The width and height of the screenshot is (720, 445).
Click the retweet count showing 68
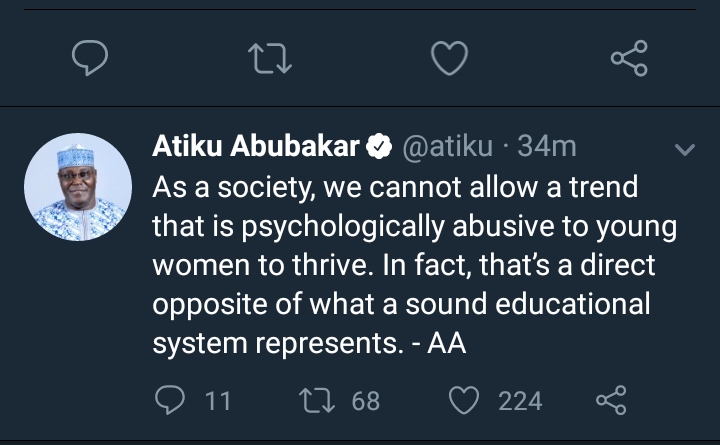366,401
